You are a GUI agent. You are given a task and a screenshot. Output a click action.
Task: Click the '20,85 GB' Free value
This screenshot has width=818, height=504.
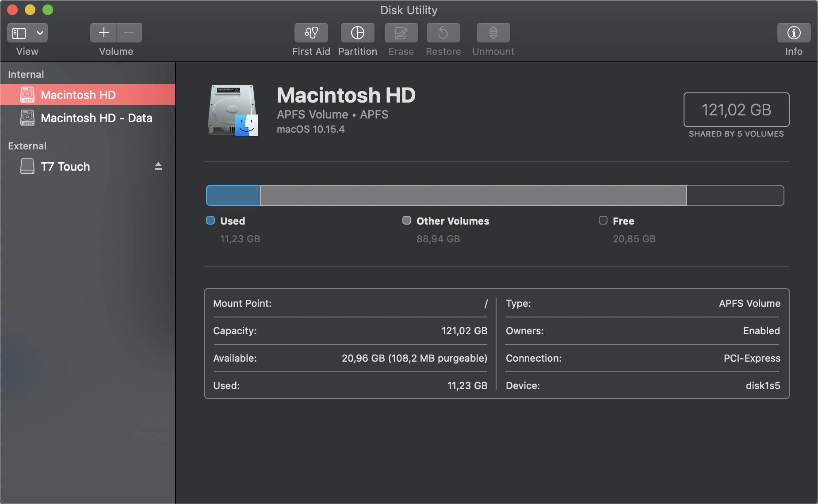point(634,239)
